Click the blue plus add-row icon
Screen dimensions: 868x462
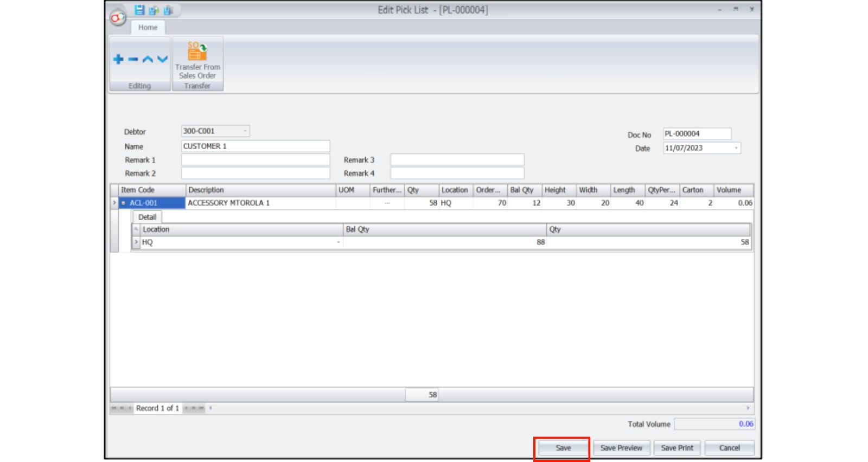pos(118,59)
